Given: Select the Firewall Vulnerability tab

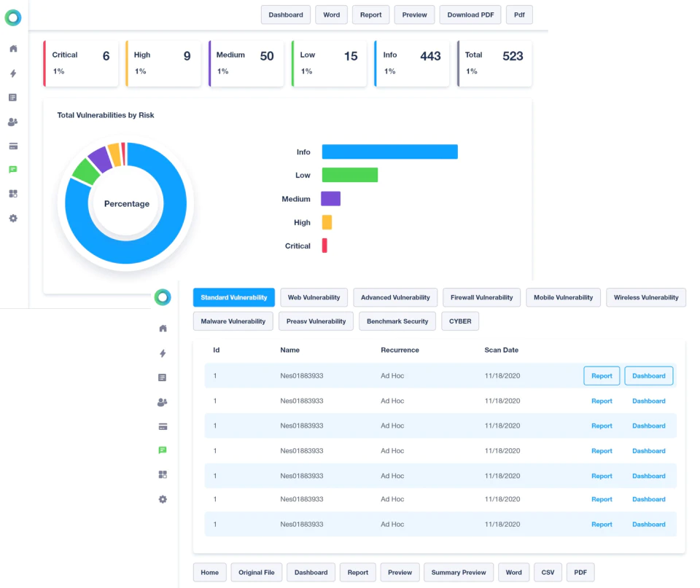Looking at the screenshot, I should coord(482,297).
